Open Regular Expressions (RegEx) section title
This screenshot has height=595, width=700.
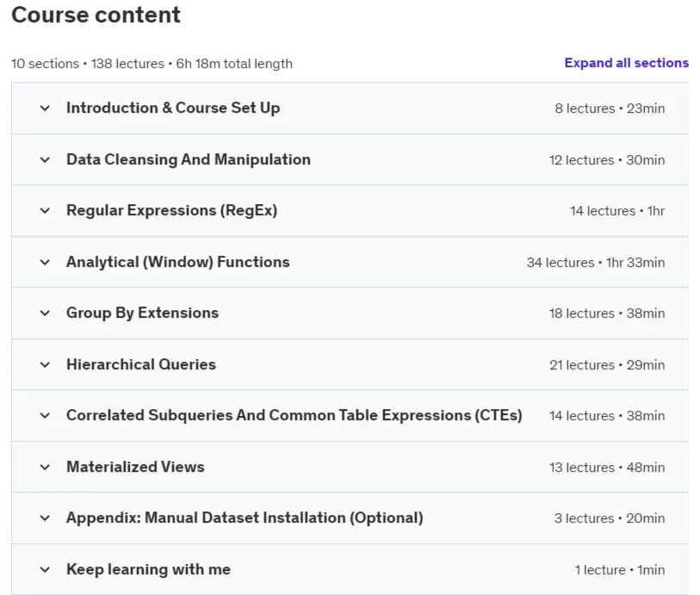(x=172, y=210)
